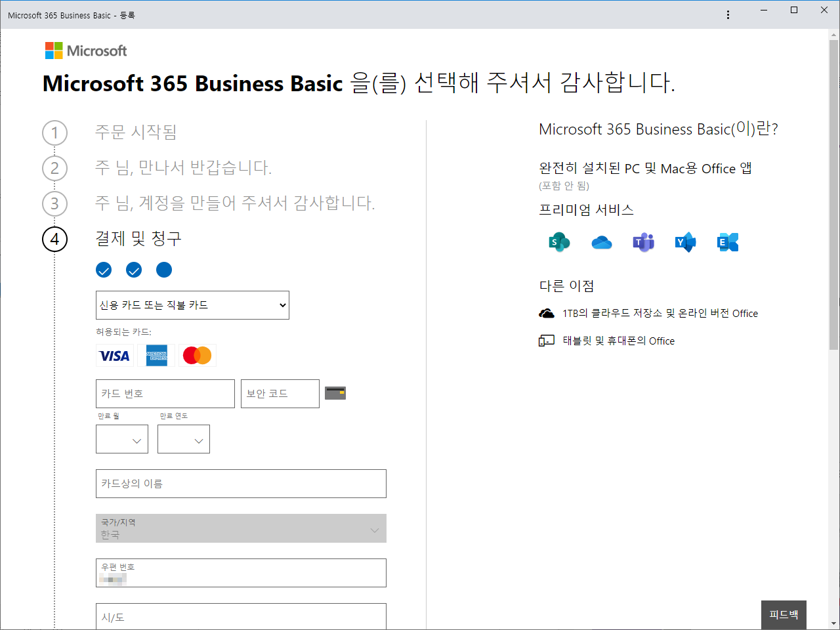
Task: Go to step 3 numbered circle
Action: point(55,203)
